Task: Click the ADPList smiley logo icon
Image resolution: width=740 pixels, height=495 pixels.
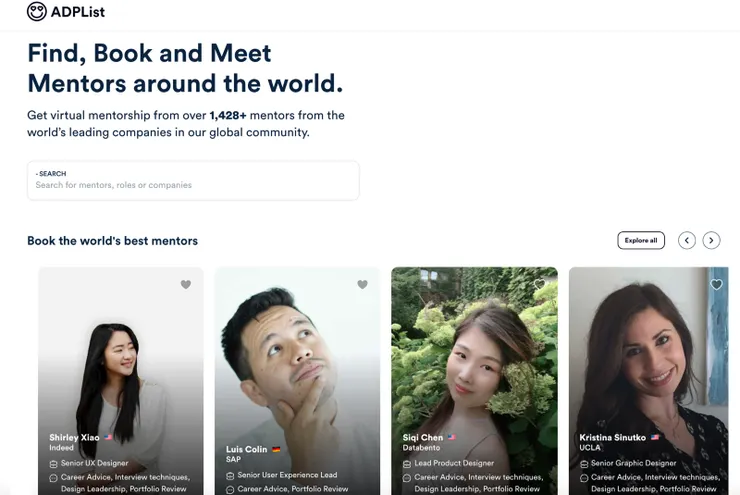Action: [37, 12]
